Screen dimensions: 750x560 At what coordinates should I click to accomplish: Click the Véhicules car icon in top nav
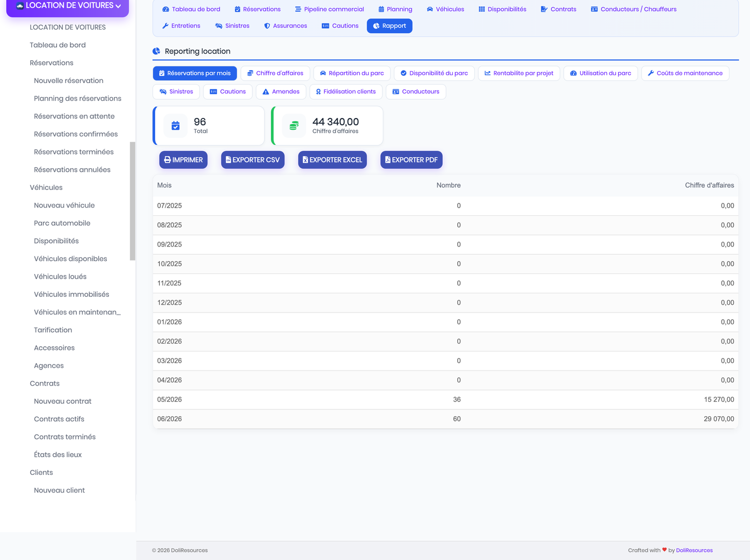(430, 9)
